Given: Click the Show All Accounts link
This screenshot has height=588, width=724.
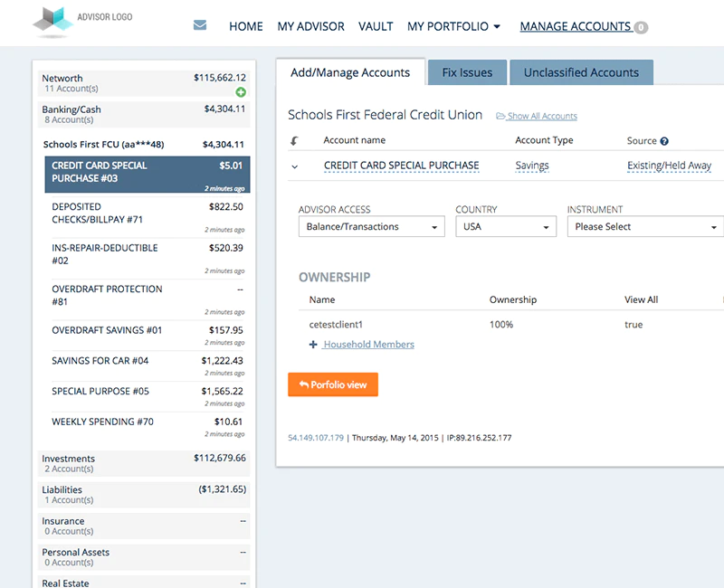Looking at the screenshot, I should (542, 117).
